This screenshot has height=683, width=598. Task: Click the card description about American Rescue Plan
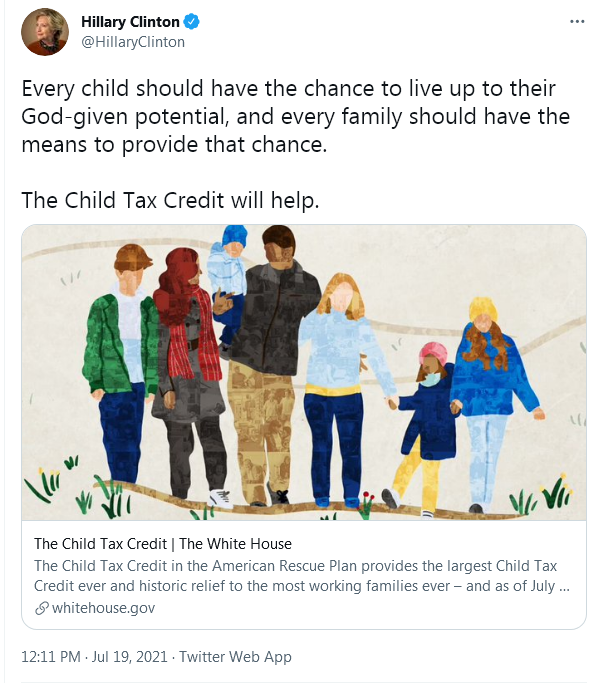[x=302, y=576]
